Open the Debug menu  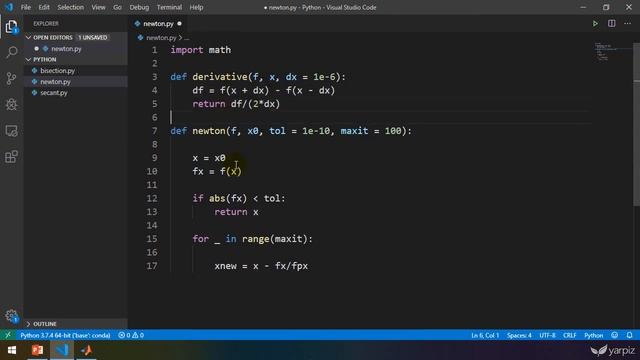pyautogui.click(x=139, y=7)
